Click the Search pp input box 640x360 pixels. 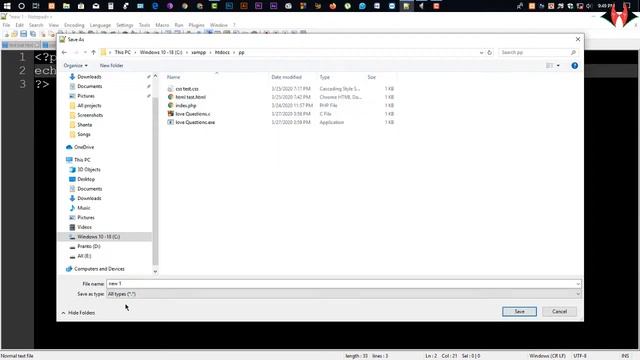coord(534,52)
